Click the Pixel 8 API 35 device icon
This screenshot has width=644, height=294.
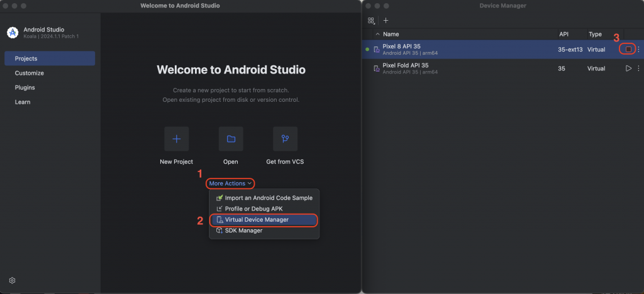(377, 50)
